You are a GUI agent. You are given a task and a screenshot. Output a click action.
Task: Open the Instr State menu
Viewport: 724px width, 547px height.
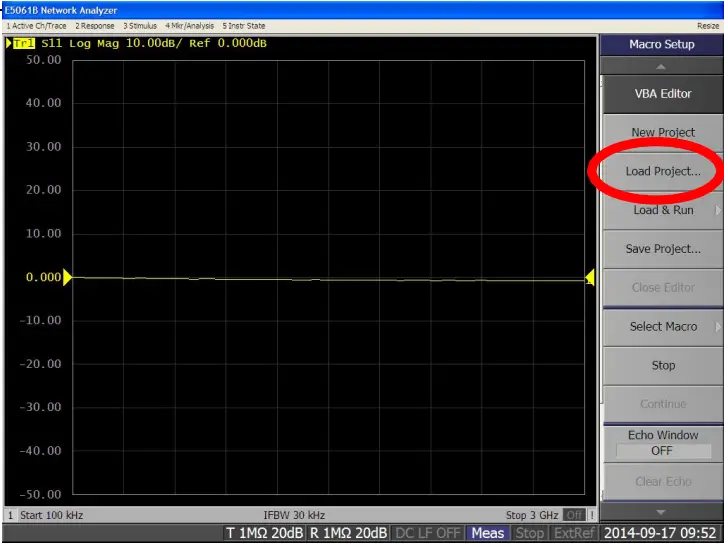pyautogui.click(x=244, y=26)
